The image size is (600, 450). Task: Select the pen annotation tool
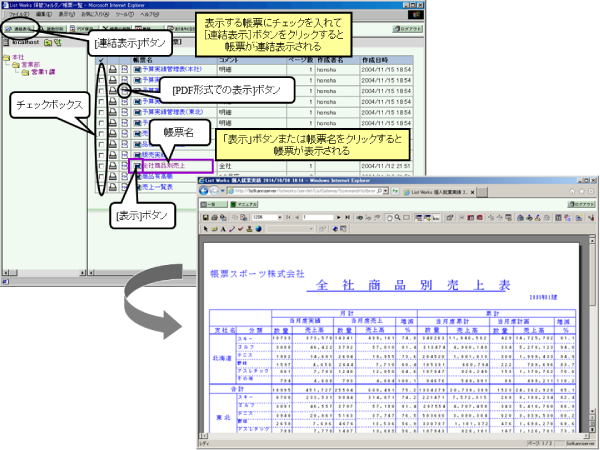(x=232, y=229)
